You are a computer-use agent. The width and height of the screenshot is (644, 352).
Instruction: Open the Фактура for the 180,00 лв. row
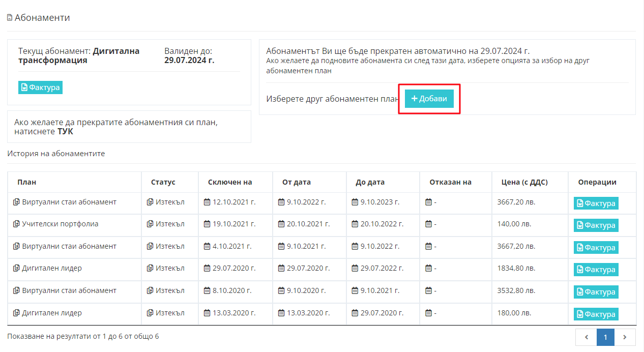coord(596,314)
